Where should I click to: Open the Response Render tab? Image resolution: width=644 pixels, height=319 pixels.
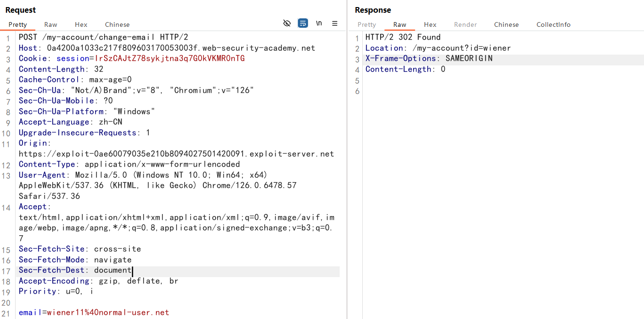pos(465,24)
